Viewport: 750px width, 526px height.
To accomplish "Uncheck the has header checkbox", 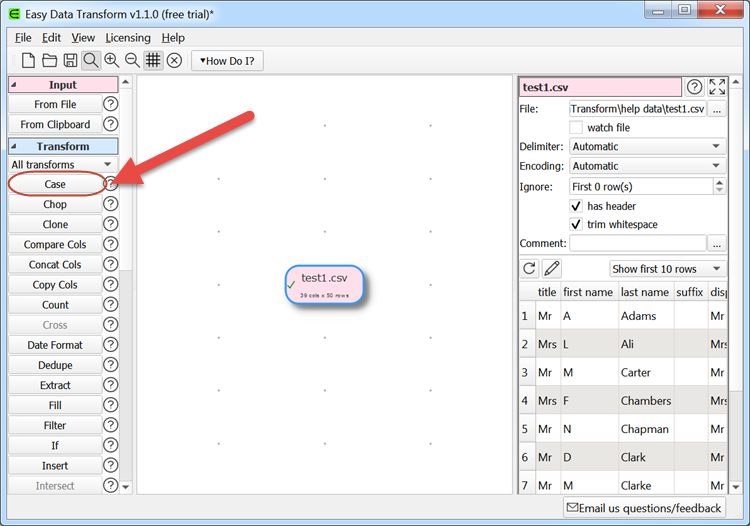I will tap(576, 206).
